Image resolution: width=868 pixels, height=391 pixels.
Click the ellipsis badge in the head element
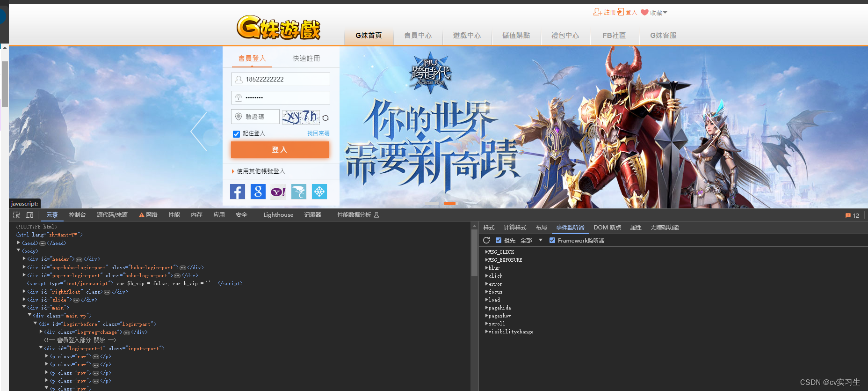[43, 243]
